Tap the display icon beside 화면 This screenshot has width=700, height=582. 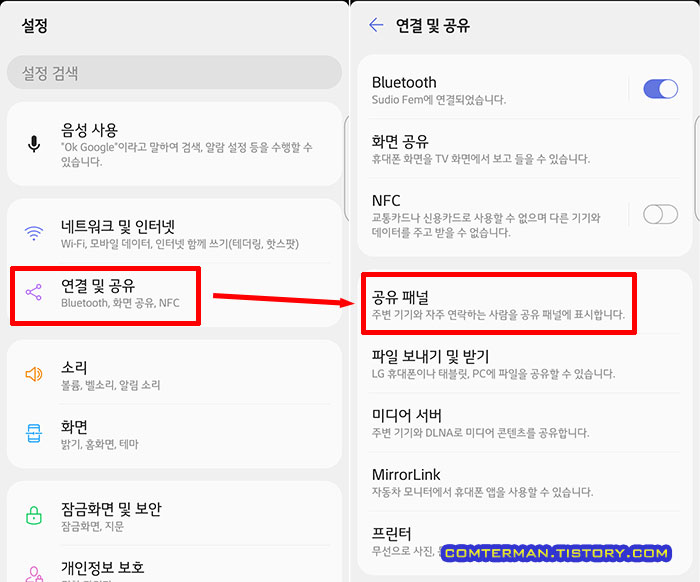(34, 433)
